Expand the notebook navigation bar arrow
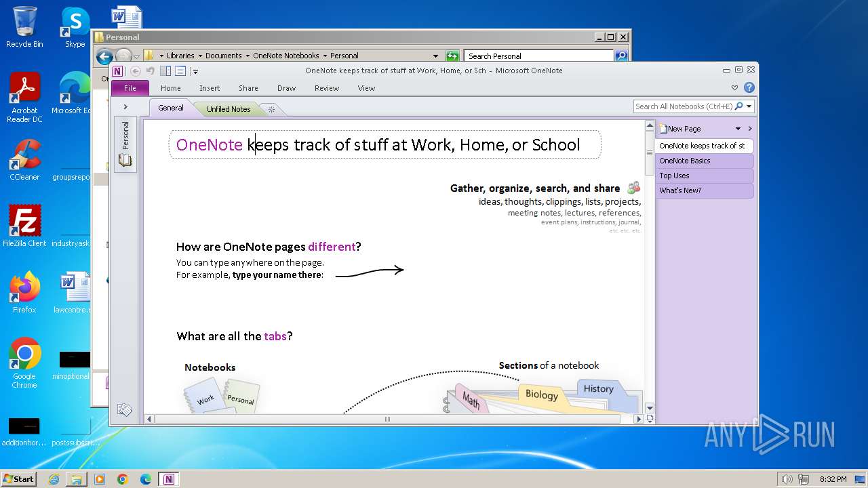Image resolution: width=868 pixels, height=488 pixels. tap(125, 107)
